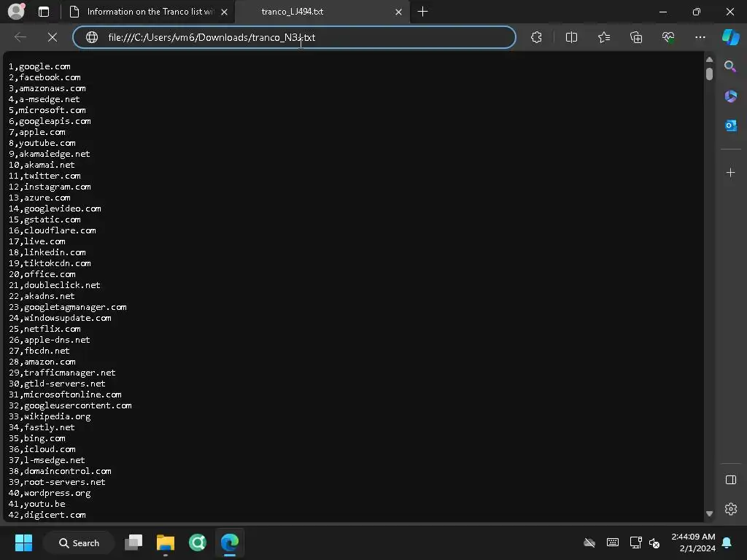The height and width of the screenshot is (560, 747).
Task: Open the green circular app on taskbar
Action: 197,542
